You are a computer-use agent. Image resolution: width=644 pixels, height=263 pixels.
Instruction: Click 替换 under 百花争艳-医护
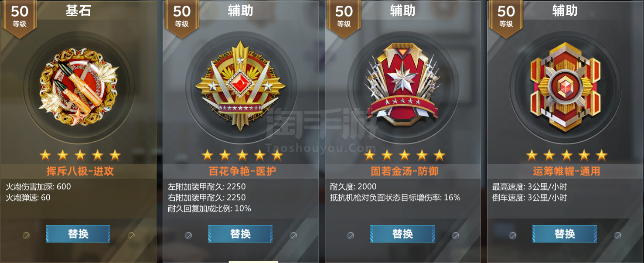click(240, 234)
